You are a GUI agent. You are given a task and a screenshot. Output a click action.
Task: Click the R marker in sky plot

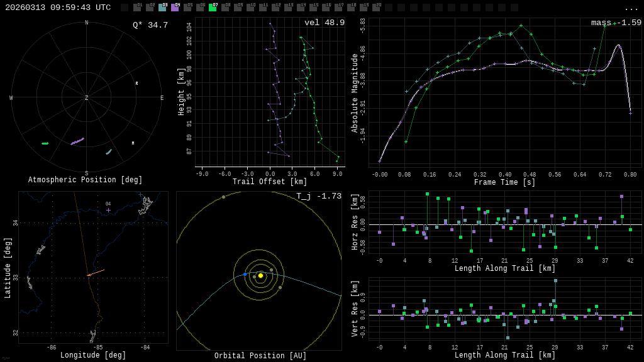136,83
